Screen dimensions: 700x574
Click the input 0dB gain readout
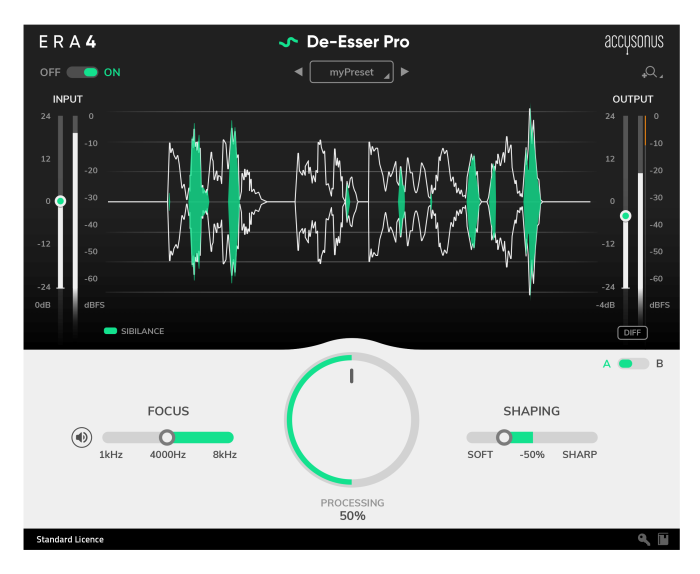43,305
